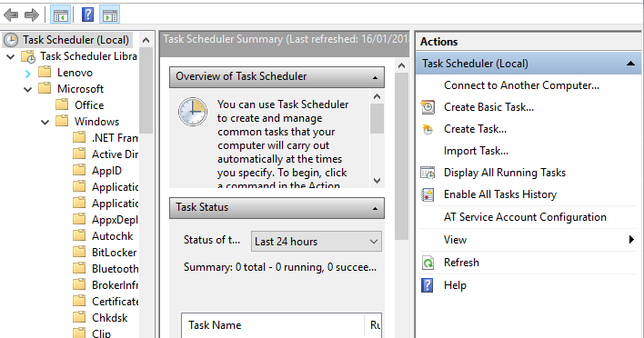Screen dimensions: 644x338
Task: Select the Clip tree item
Action: click(x=101, y=333)
